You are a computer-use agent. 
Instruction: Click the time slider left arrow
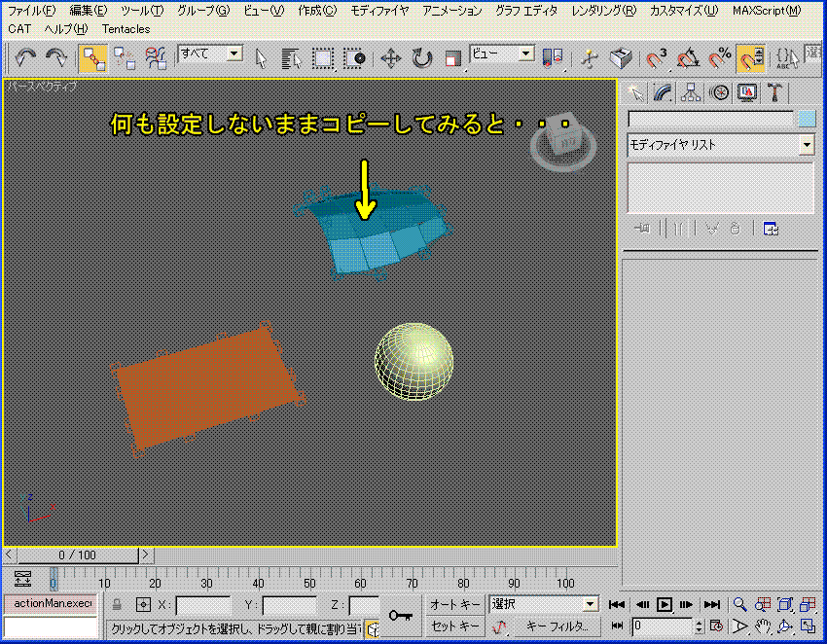pyautogui.click(x=9, y=555)
